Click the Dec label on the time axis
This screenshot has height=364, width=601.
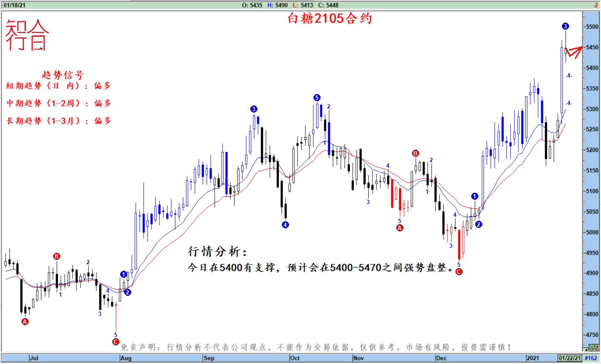(441, 358)
